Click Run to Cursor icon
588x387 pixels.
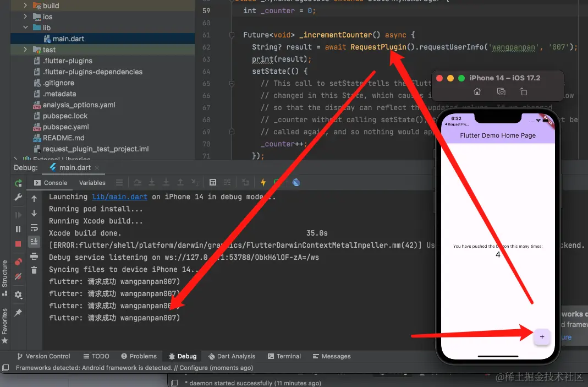tap(195, 182)
